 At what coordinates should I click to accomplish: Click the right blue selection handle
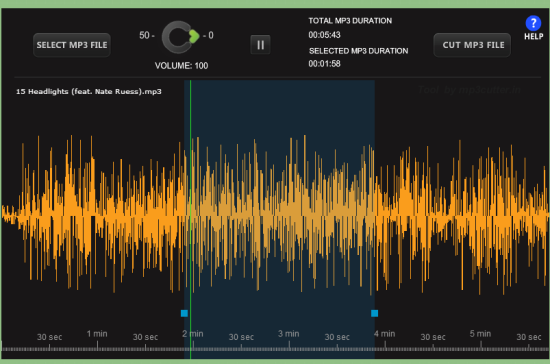tap(375, 313)
